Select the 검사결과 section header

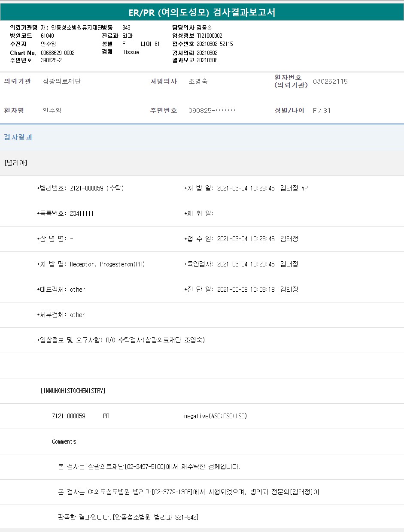point(18,137)
